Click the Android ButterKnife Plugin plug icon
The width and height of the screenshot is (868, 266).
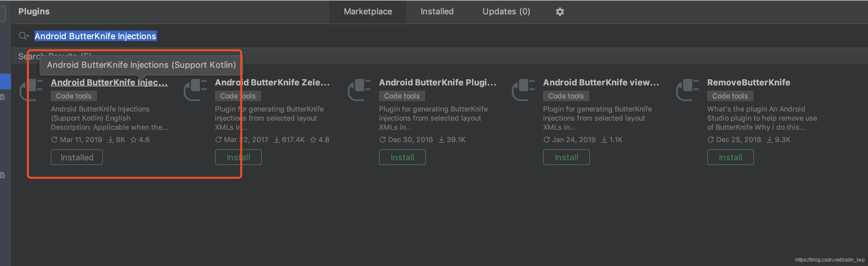tap(359, 90)
